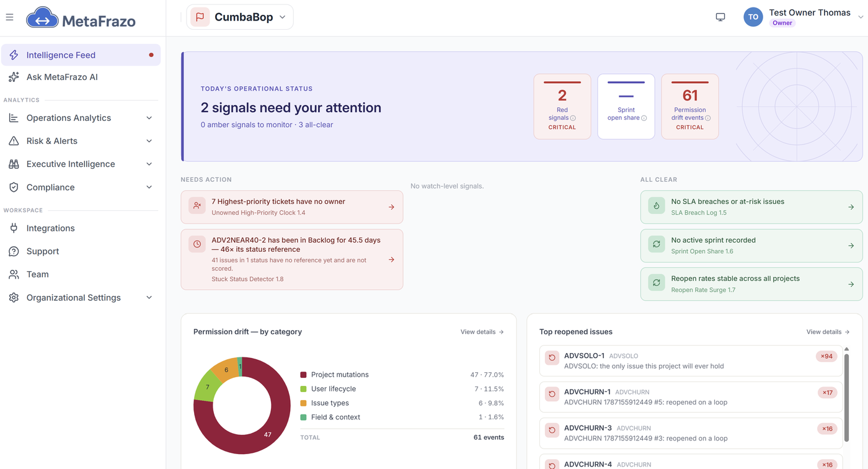Click the reopened issues list scrollbar
The image size is (868, 469).
click(847, 397)
